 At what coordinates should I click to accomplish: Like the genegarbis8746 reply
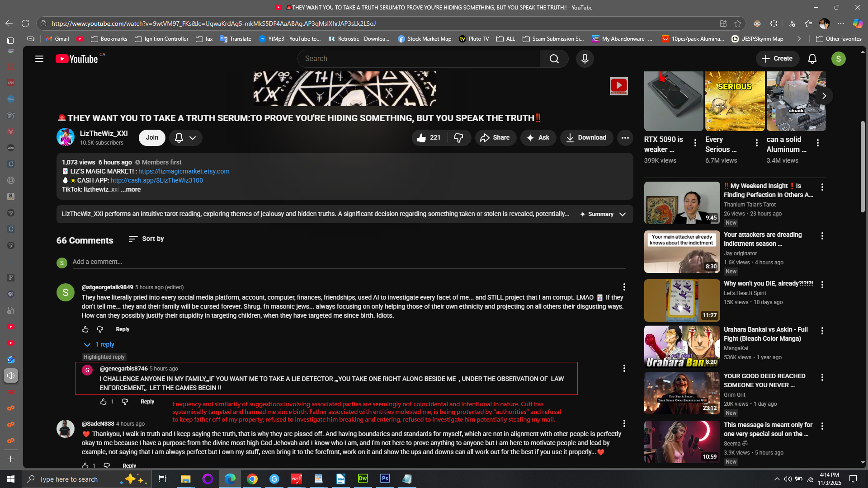tap(104, 402)
